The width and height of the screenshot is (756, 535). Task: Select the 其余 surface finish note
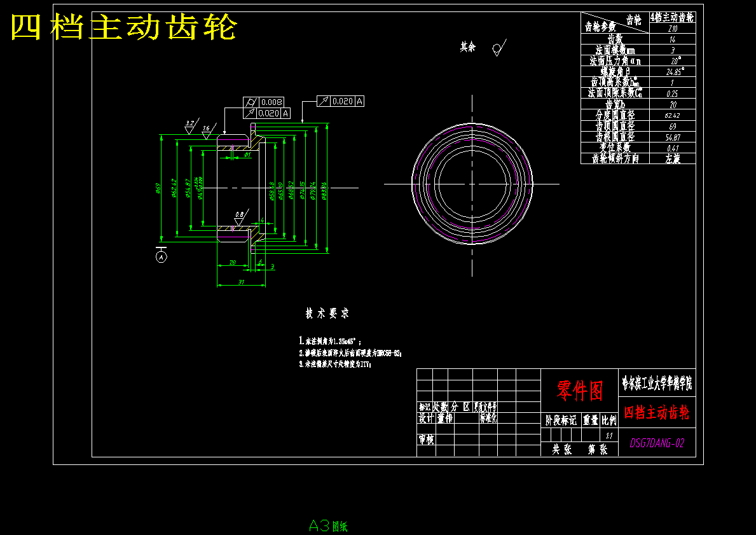pyautogui.click(x=467, y=47)
